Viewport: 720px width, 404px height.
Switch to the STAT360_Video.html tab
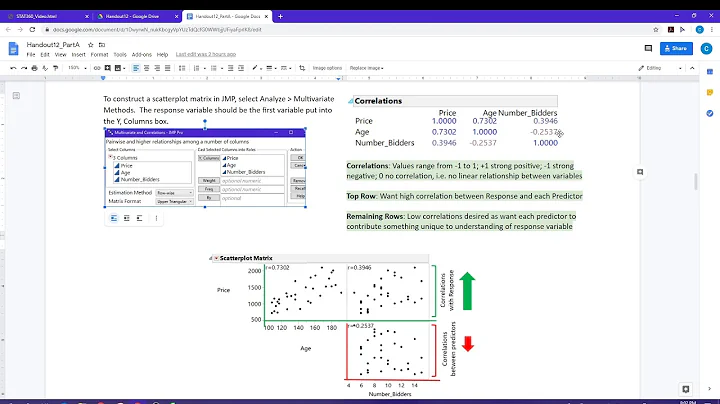click(47, 16)
